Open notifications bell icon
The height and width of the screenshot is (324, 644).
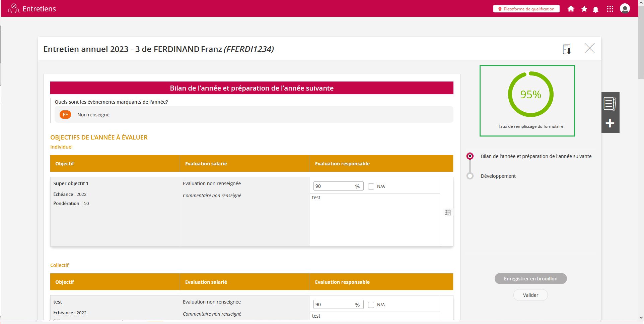coord(595,9)
